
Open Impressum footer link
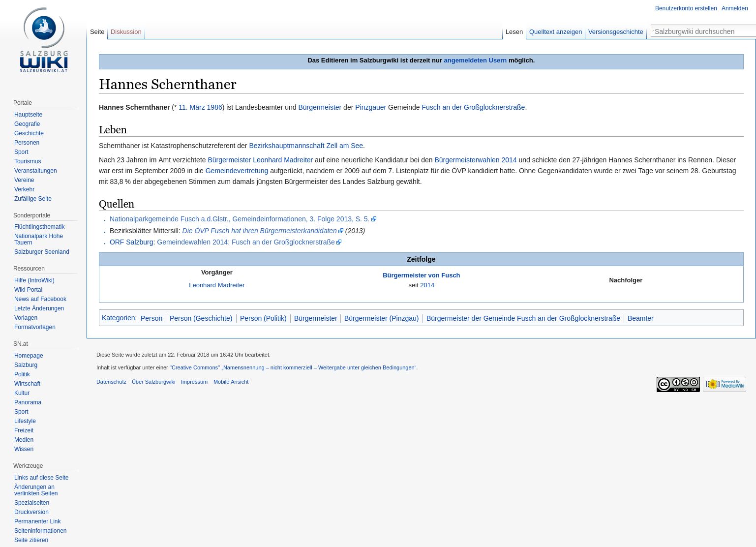[x=194, y=382]
